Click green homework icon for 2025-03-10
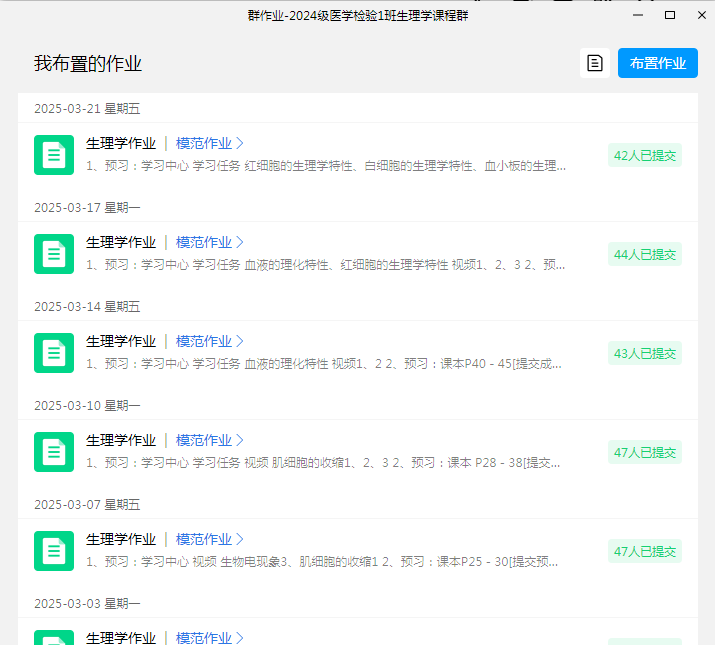 tap(54, 452)
